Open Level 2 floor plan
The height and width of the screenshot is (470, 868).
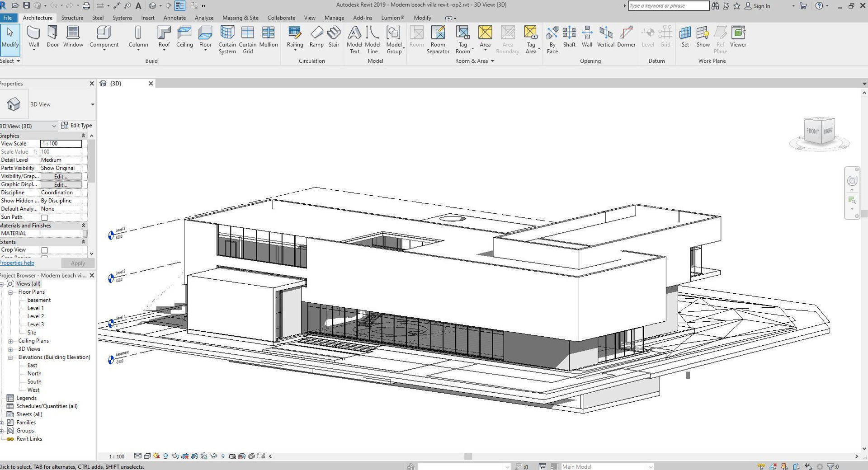pos(36,316)
